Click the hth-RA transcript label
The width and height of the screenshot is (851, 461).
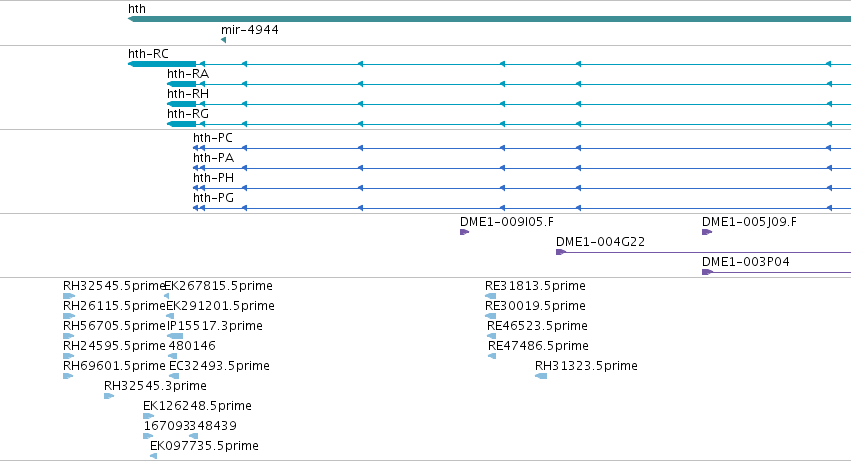[188, 74]
